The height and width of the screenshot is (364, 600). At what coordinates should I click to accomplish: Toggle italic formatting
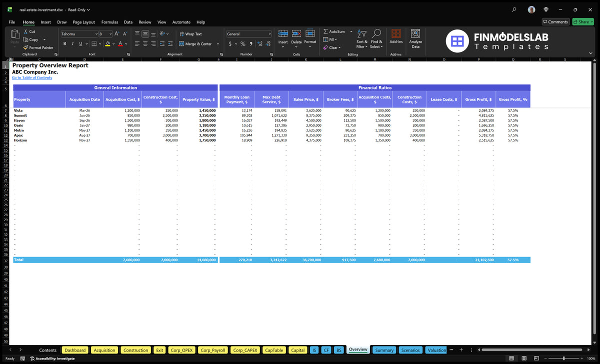[x=72, y=44]
